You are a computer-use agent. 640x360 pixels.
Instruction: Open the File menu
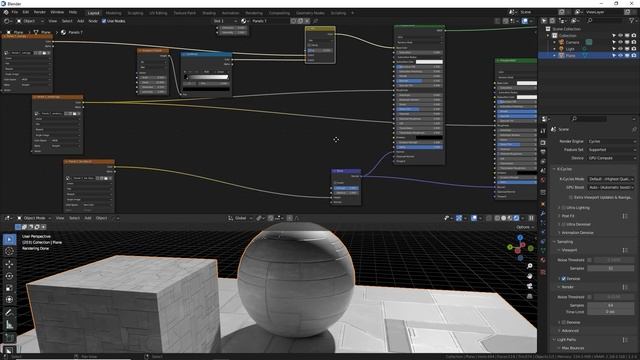click(x=15, y=12)
